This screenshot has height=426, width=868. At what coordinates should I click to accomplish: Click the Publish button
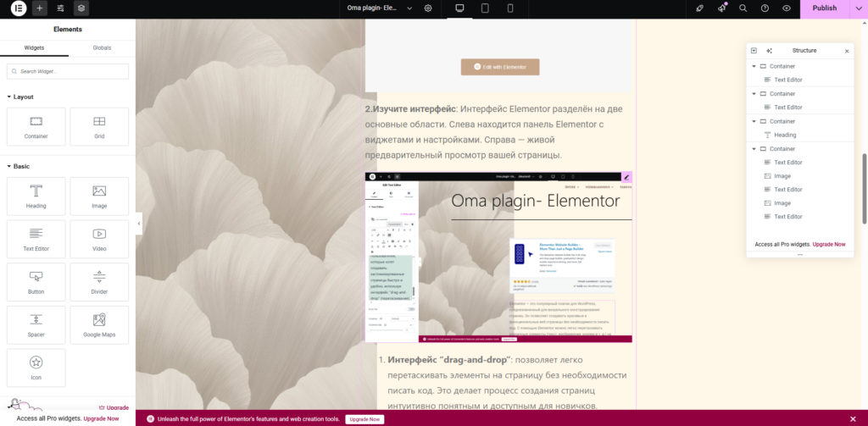point(824,8)
